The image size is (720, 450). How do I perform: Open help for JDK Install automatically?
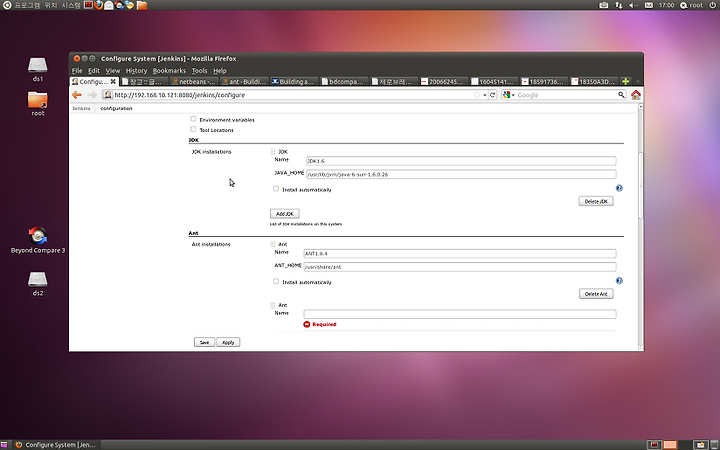click(x=619, y=188)
